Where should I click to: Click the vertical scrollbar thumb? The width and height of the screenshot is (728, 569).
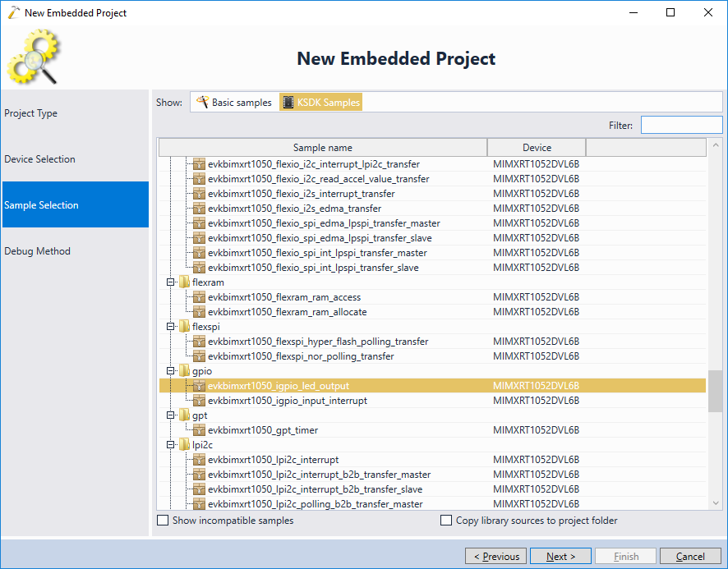pyautogui.click(x=715, y=391)
